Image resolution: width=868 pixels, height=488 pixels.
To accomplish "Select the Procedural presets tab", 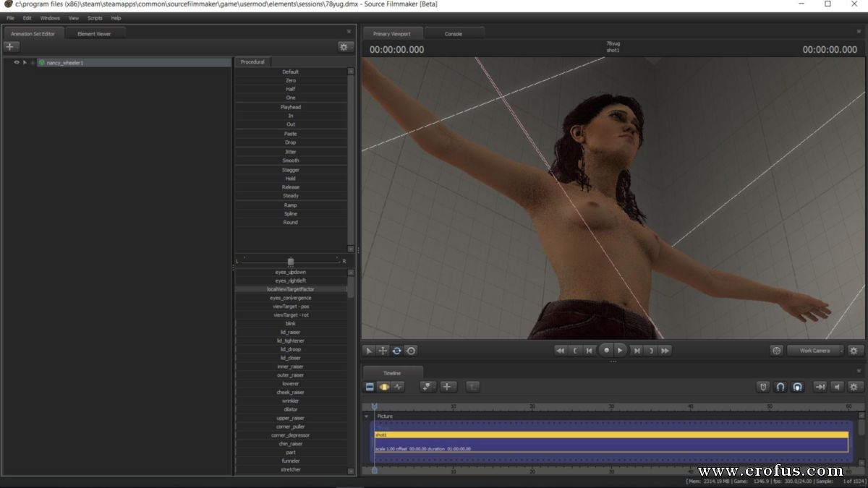I will tap(252, 62).
